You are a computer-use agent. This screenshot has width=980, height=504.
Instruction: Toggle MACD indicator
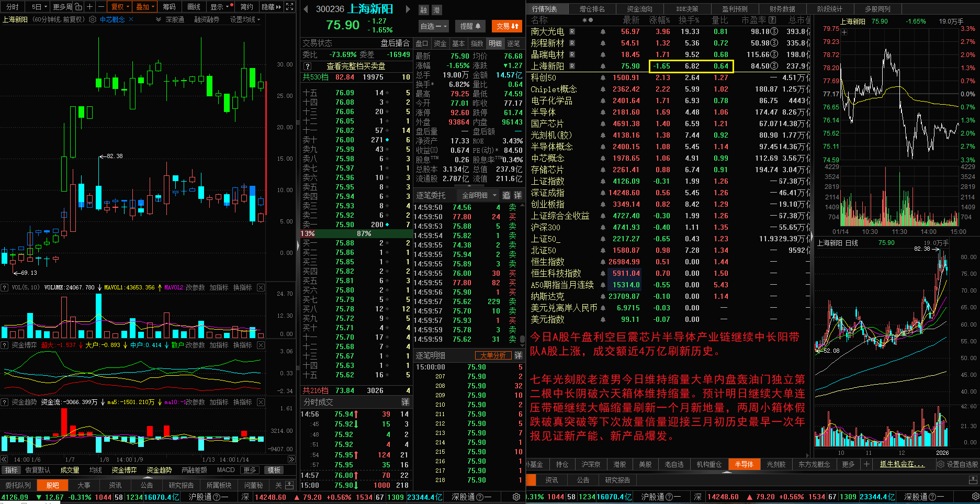(226, 470)
